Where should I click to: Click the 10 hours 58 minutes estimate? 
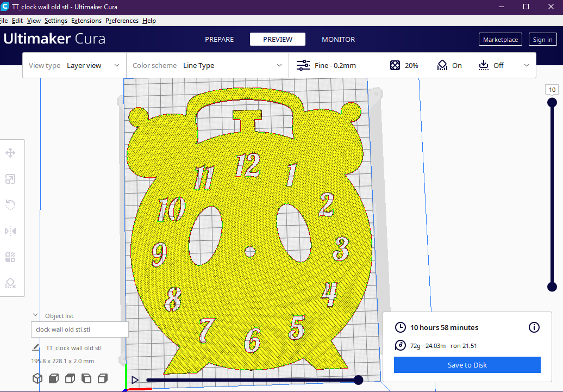[x=444, y=327]
